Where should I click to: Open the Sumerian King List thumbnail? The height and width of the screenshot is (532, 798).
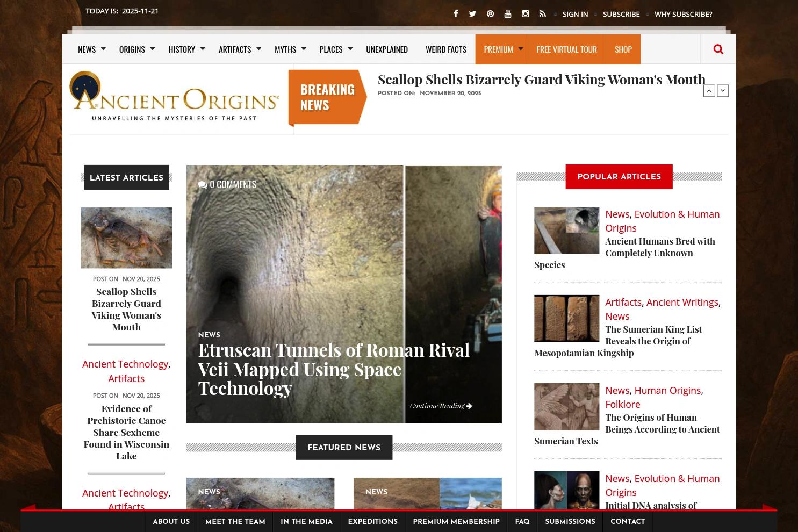coord(566,319)
